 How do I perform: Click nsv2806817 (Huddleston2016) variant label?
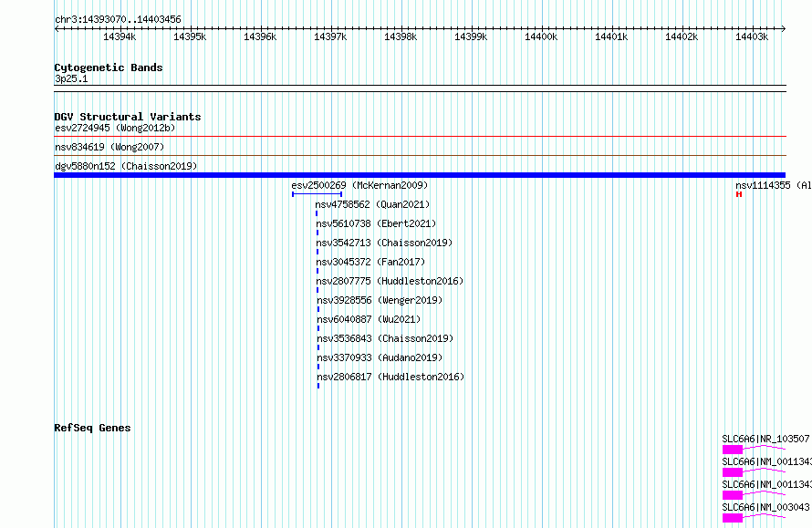[x=390, y=377]
